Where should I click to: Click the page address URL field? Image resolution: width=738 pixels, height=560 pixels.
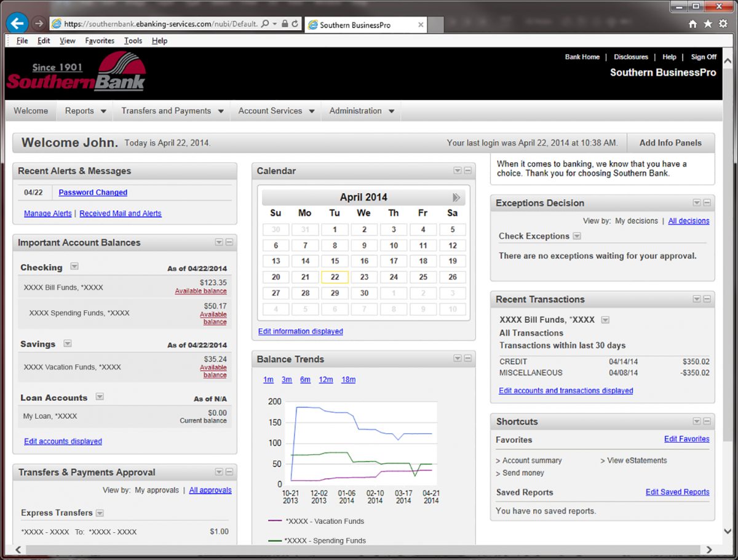click(161, 24)
